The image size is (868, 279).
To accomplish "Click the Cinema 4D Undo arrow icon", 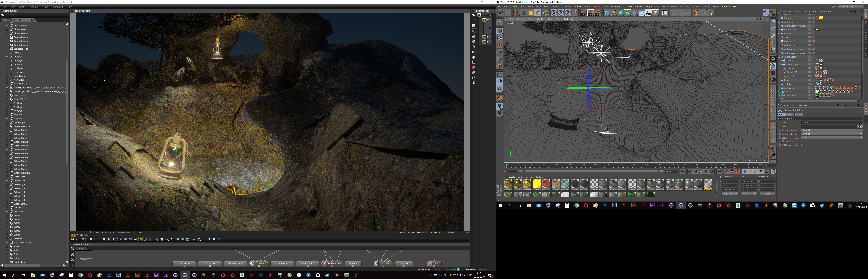I will coord(501,13).
